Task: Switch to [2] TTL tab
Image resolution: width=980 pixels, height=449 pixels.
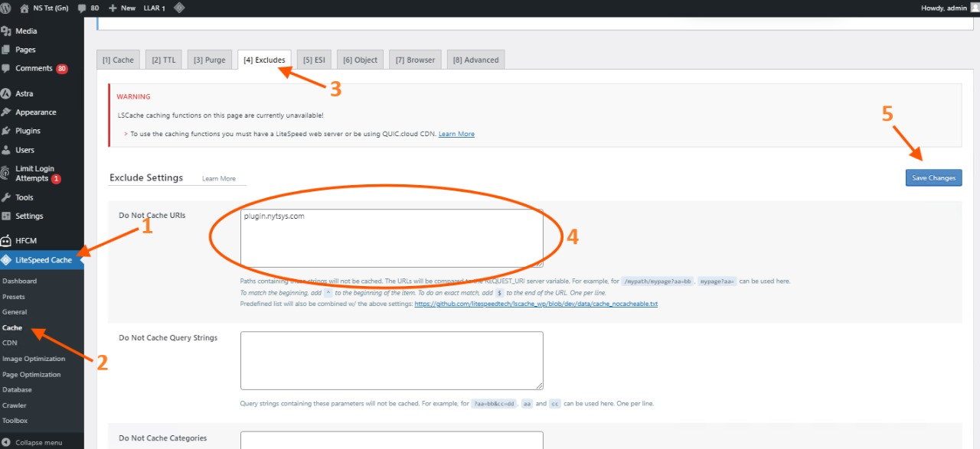Action: 163,60
